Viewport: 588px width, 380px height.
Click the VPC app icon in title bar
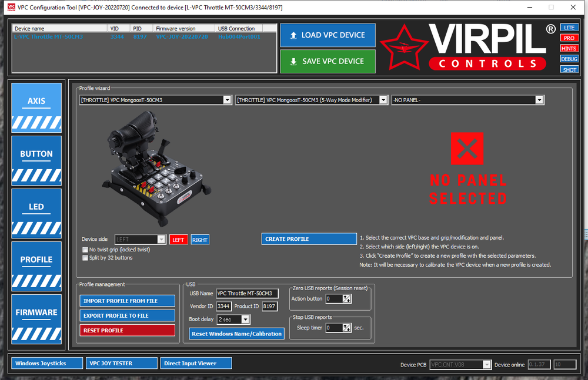[x=12, y=7]
